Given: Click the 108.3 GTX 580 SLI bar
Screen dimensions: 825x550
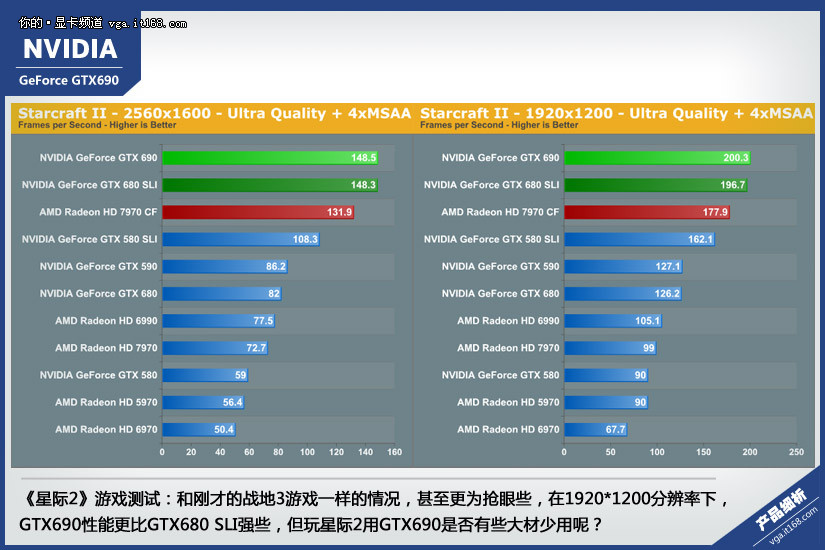Looking at the screenshot, I should point(241,239).
